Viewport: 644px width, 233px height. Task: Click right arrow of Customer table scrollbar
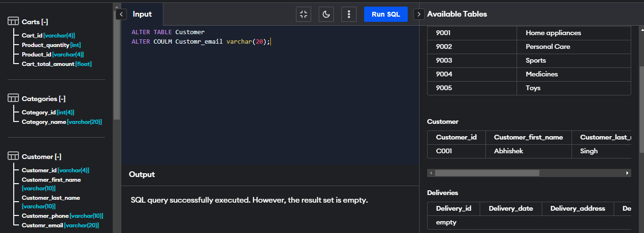click(x=627, y=173)
